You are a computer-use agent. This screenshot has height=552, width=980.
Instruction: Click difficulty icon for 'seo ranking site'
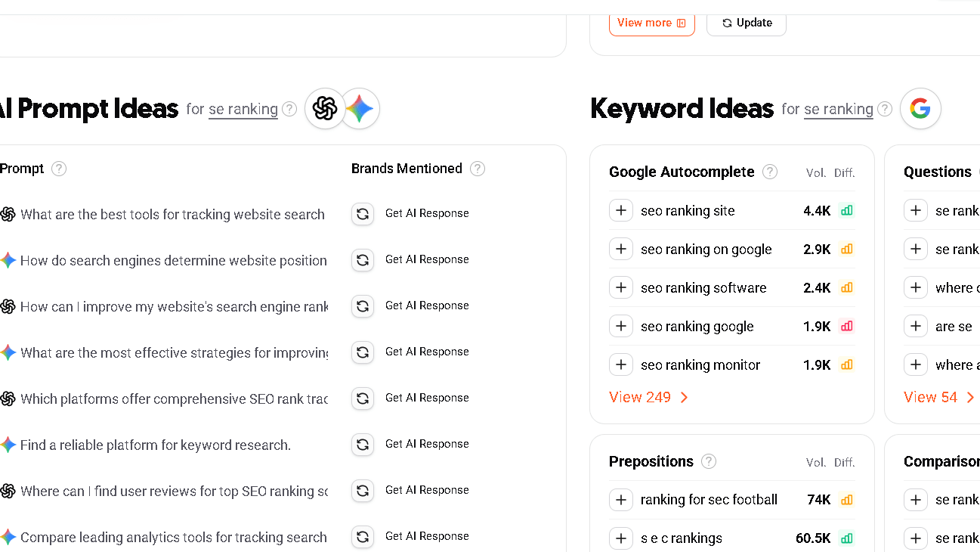(x=847, y=210)
